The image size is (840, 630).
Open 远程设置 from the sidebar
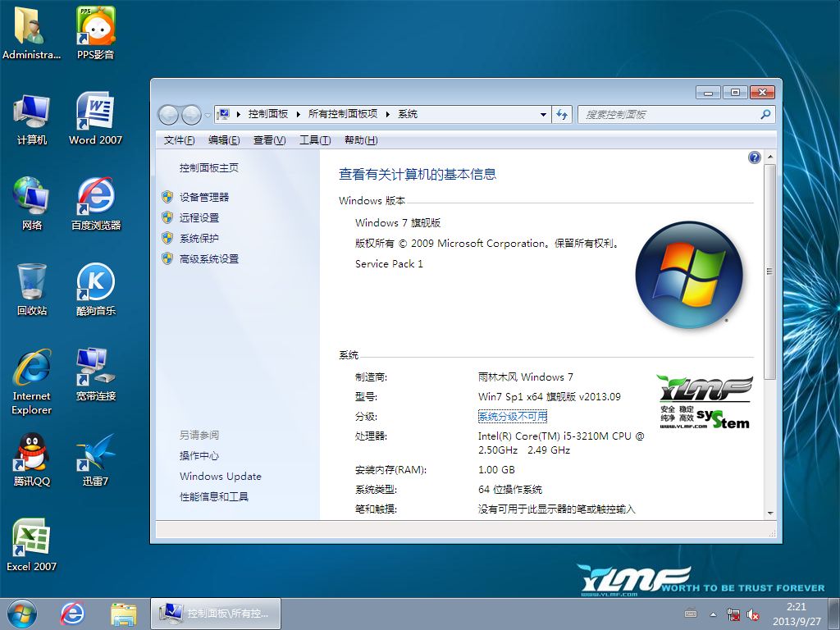(x=199, y=217)
